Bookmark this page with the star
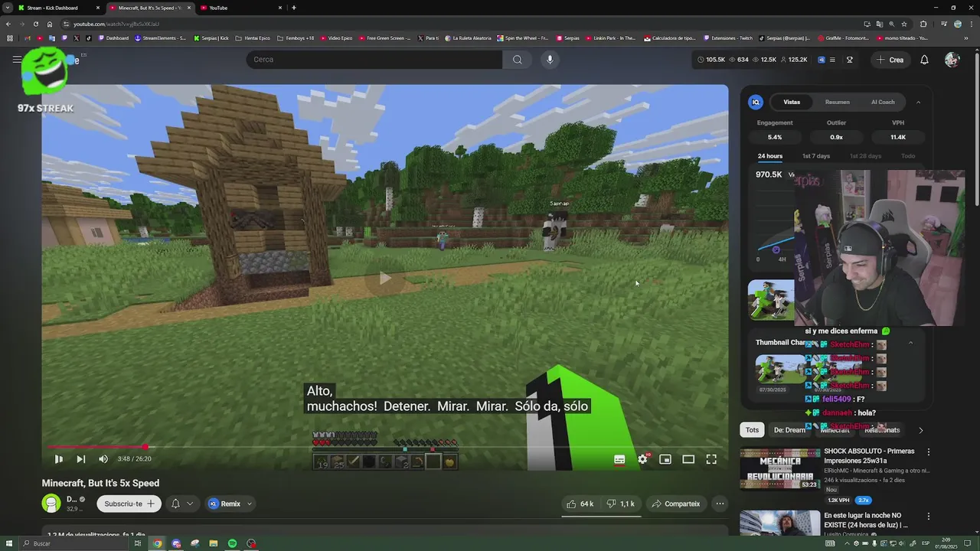 pyautogui.click(x=904, y=24)
